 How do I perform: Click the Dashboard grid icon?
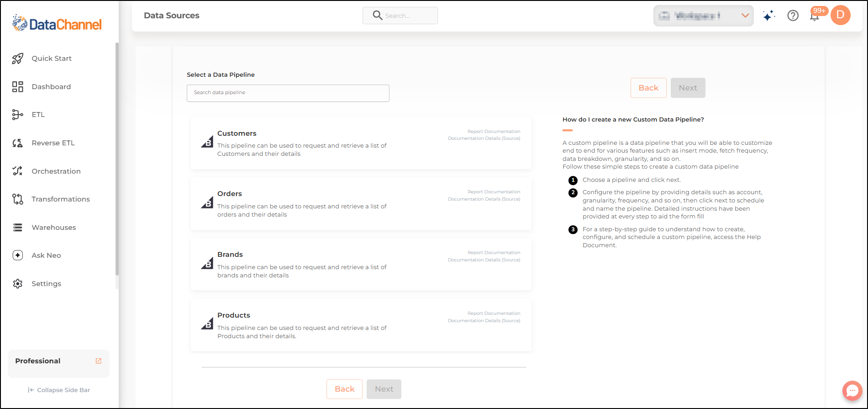[x=17, y=87]
